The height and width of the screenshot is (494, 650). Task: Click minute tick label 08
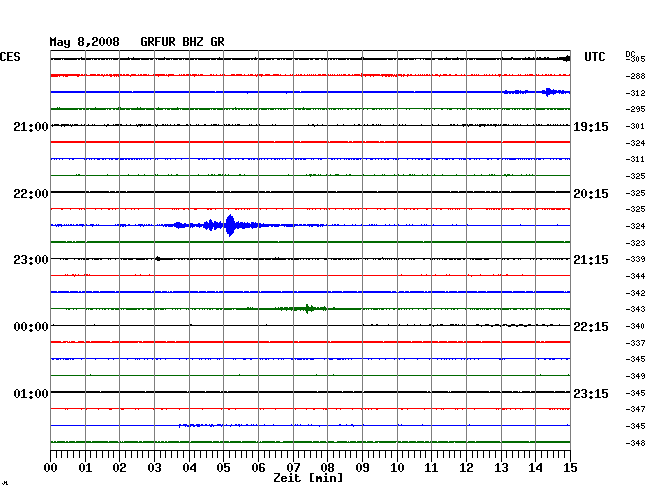pyautogui.click(x=327, y=468)
